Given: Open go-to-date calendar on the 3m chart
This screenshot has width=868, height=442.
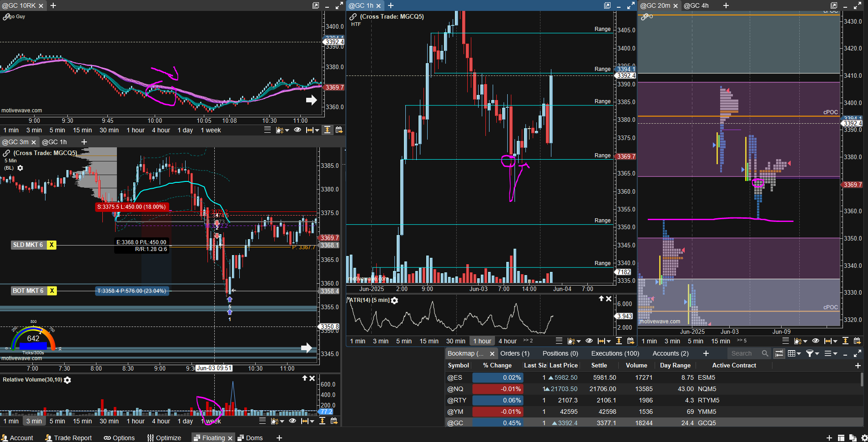Looking at the screenshot, I should (334, 421).
